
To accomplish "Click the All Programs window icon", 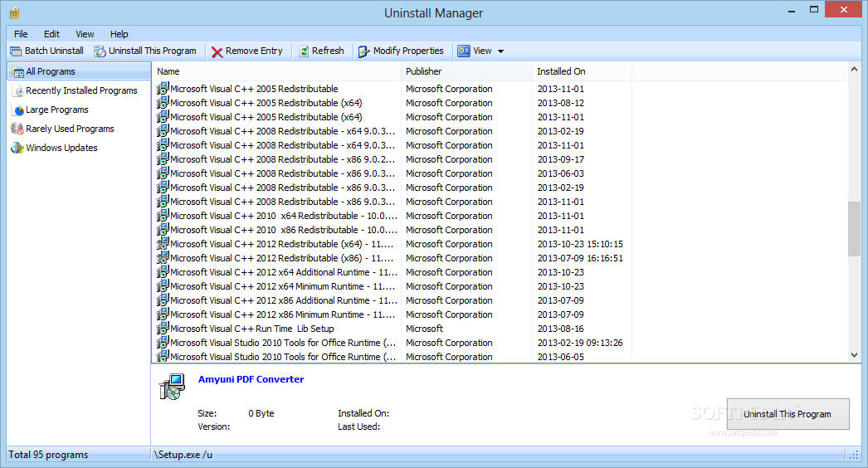I will pyautogui.click(x=18, y=72).
